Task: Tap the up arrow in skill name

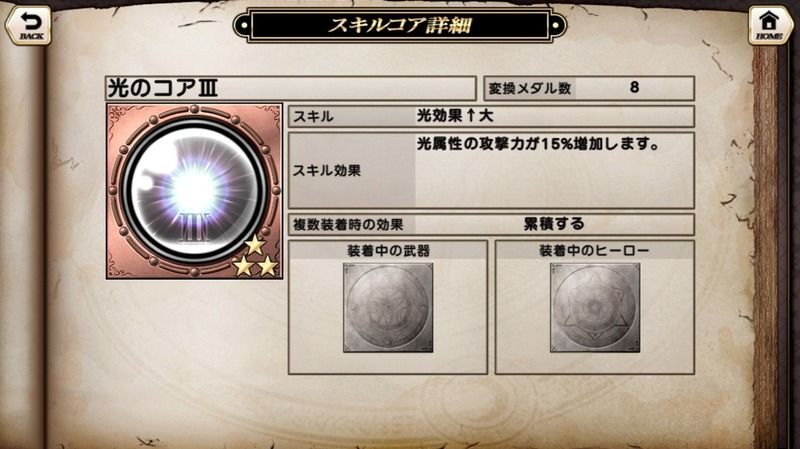Action: (x=471, y=116)
